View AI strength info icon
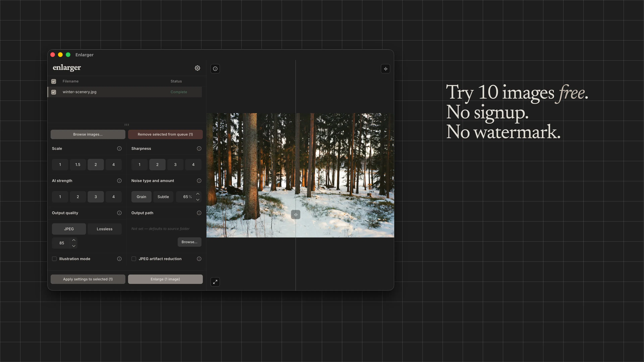644x362 pixels. tap(119, 181)
